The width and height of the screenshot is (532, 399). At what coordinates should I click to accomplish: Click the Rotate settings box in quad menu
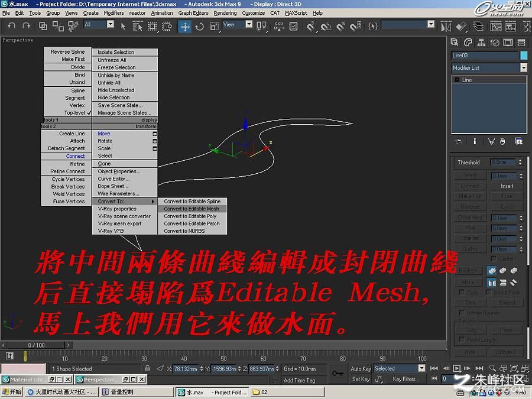(155, 141)
